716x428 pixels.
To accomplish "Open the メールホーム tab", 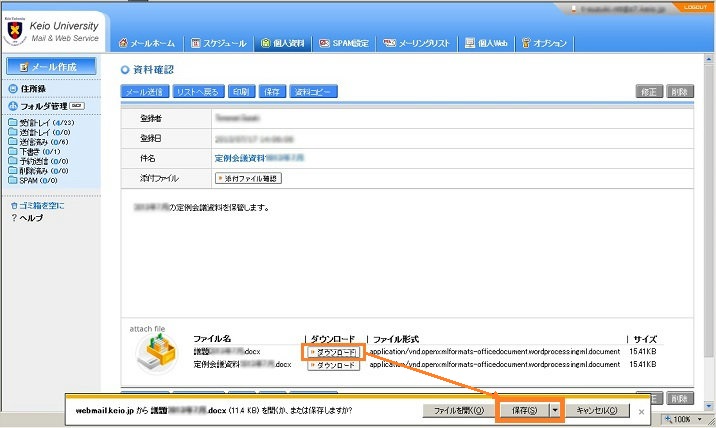I will [x=147, y=43].
